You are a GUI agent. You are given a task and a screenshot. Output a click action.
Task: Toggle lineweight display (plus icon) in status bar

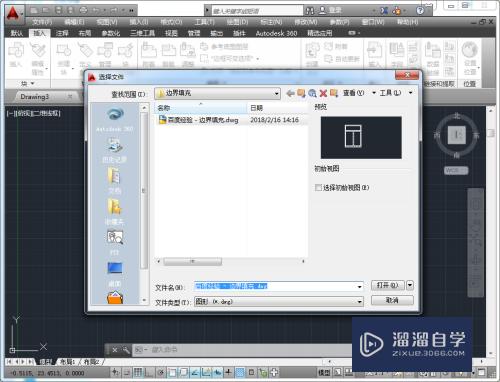point(228,372)
